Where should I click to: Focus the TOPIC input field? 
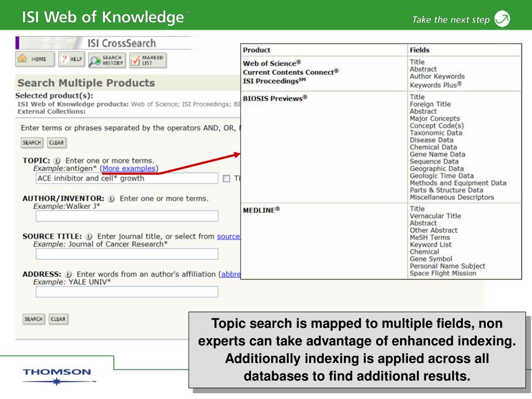(127, 179)
